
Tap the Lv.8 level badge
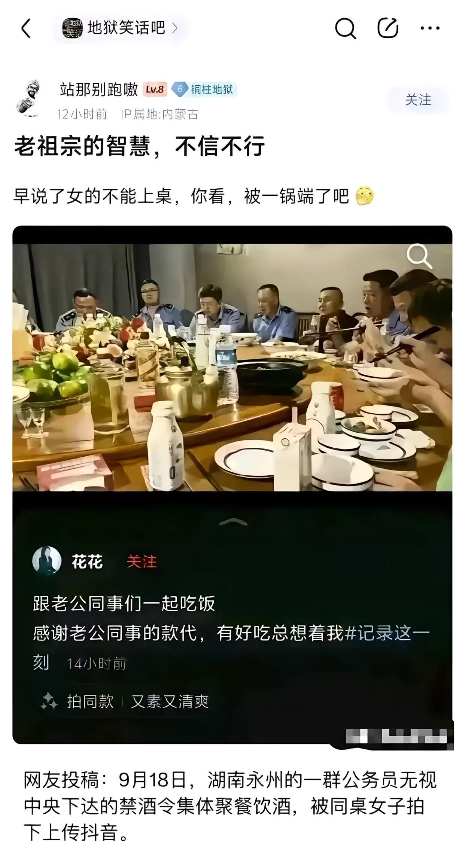[155, 89]
